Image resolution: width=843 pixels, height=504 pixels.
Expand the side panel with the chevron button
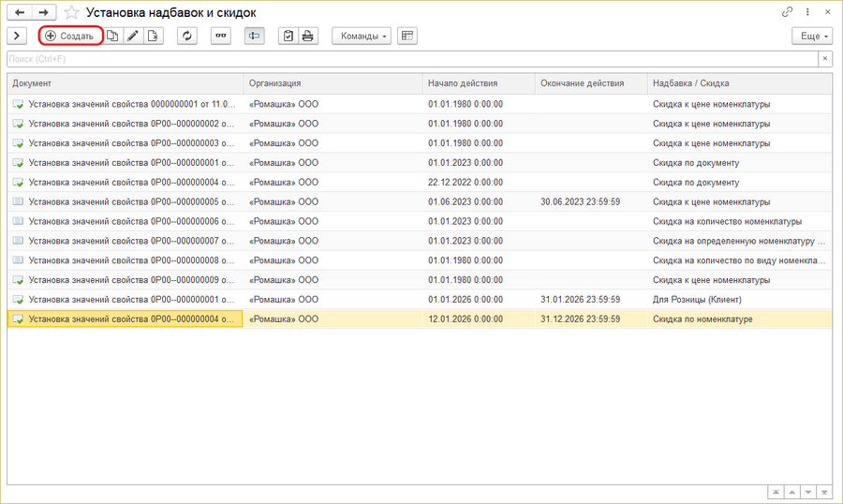[x=17, y=36]
